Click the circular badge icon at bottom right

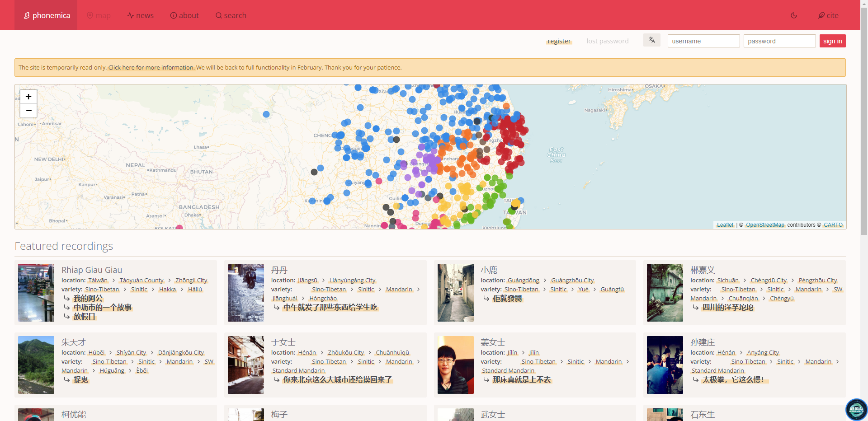pyautogui.click(x=856, y=409)
